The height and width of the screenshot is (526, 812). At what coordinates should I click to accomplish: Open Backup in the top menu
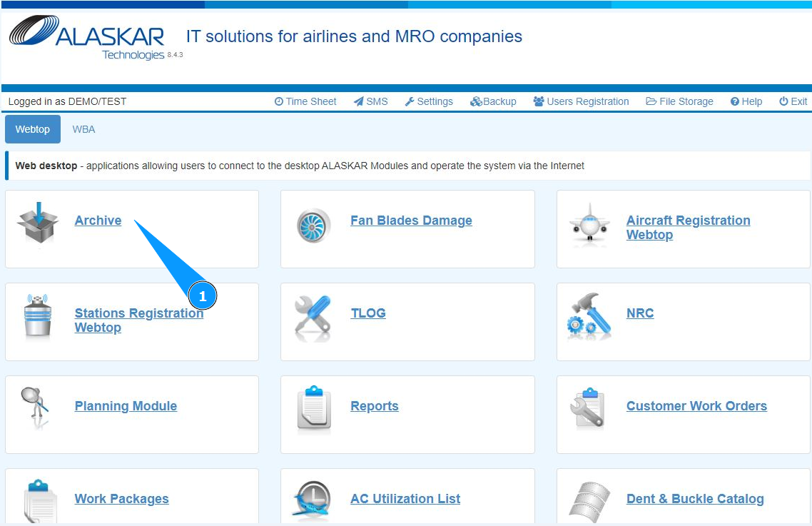pos(493,101)
